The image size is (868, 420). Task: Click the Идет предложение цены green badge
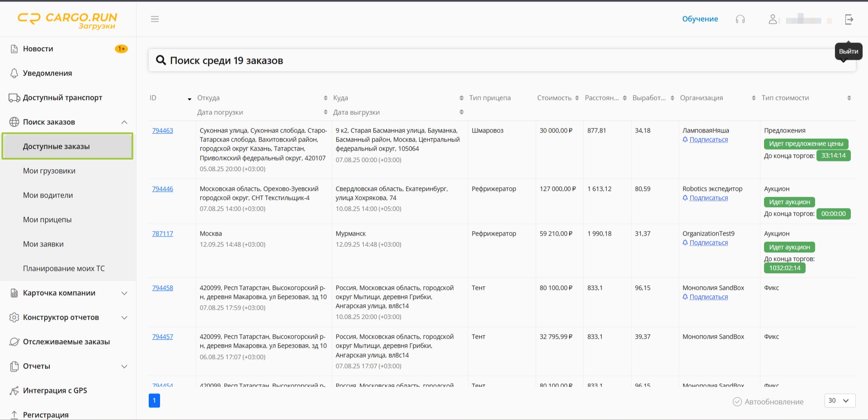pos(806,144)
